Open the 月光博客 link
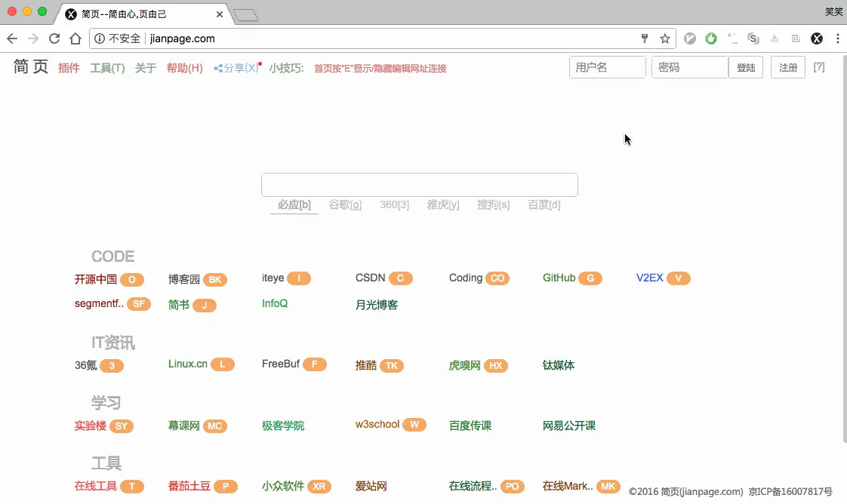 [x=377, y=305]
